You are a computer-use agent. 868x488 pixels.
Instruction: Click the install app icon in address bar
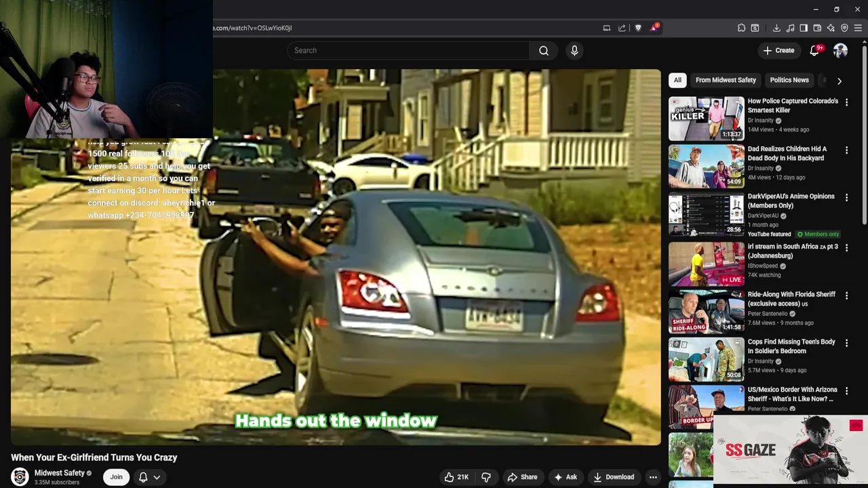click(607, 28)
